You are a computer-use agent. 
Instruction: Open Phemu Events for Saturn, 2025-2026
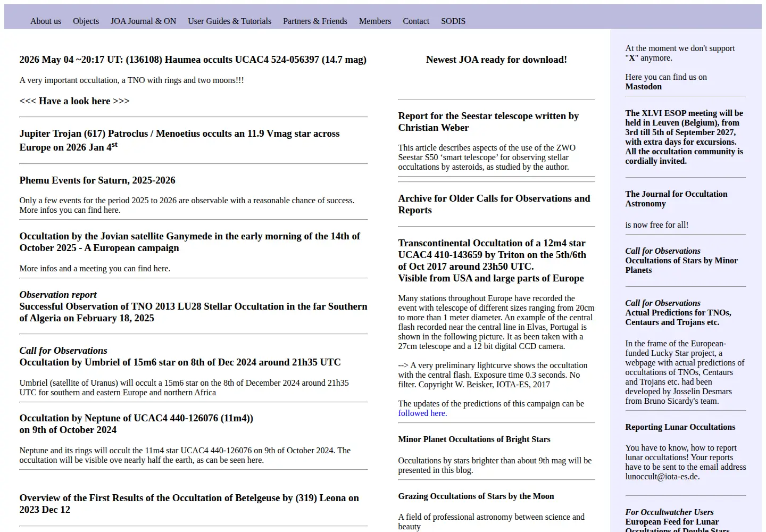(x=97, y=180)
